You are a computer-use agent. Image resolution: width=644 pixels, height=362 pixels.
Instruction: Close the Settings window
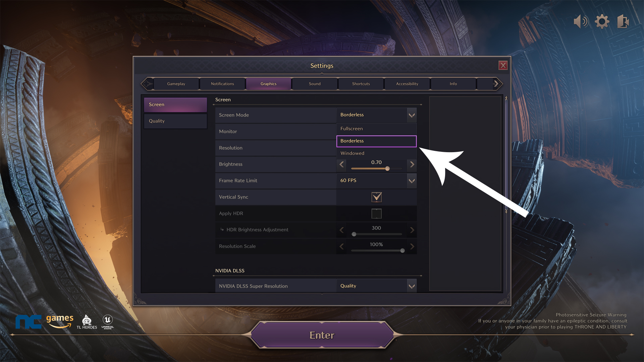[x=503, y=65]
